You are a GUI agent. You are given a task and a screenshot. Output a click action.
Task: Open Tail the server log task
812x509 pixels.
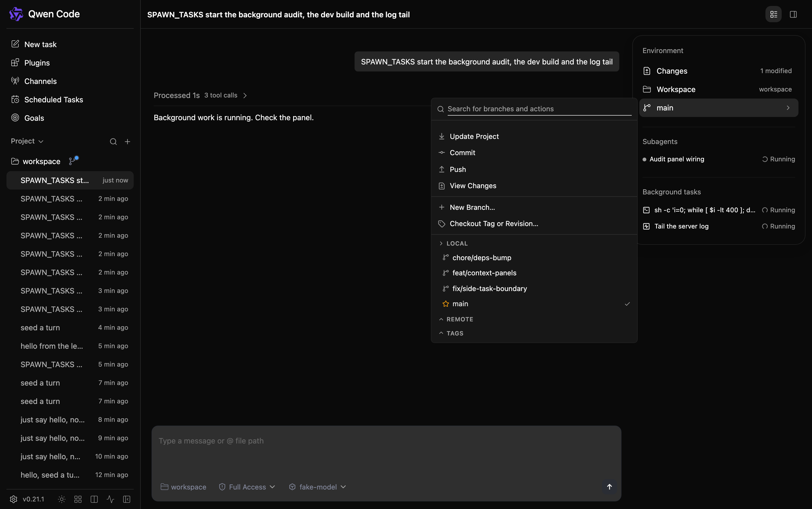[x=718, y=226]
